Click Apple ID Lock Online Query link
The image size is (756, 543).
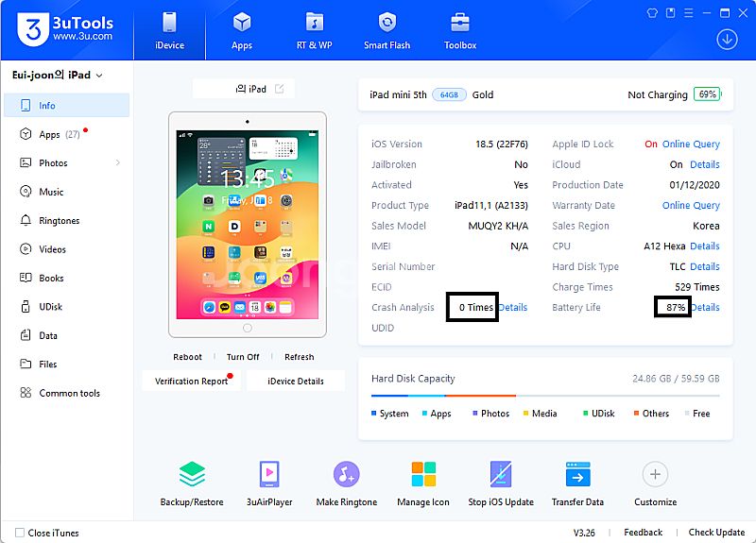[x=691, y=144]
